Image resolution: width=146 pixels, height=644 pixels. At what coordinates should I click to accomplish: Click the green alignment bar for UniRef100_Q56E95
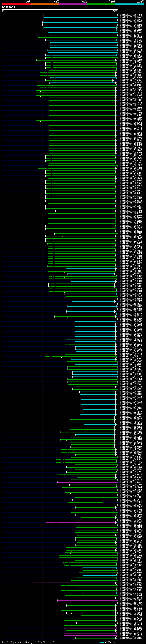click(x=91, y=630)
